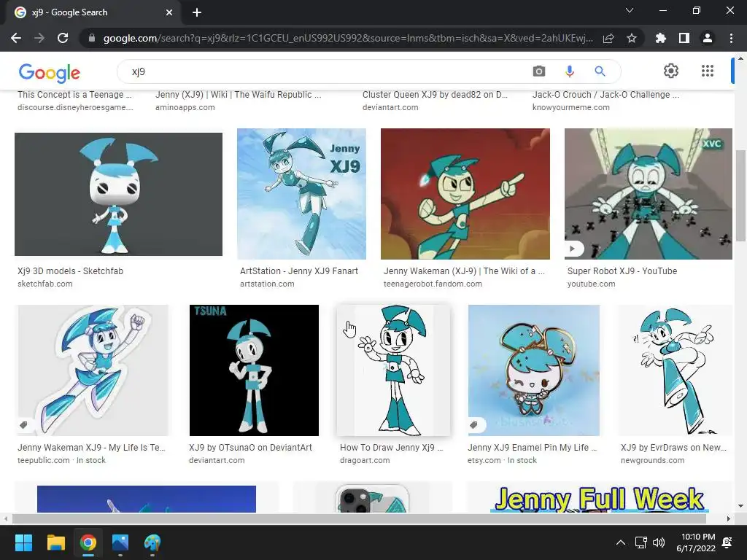This screenshot has width=747, height=560.
Task: Select the address bar URL
Action: (x=348, y=38)
